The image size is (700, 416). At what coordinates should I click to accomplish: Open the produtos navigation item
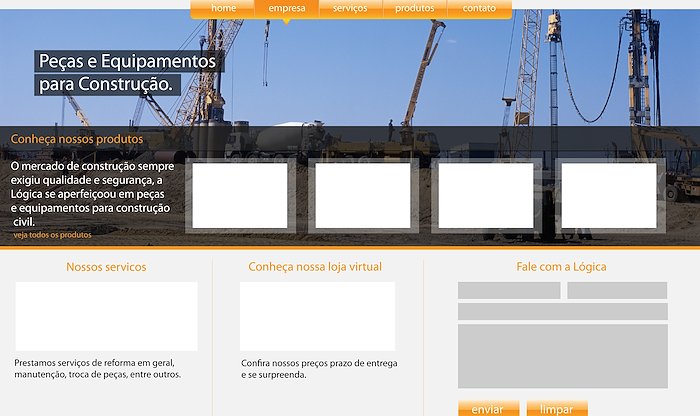415,8
